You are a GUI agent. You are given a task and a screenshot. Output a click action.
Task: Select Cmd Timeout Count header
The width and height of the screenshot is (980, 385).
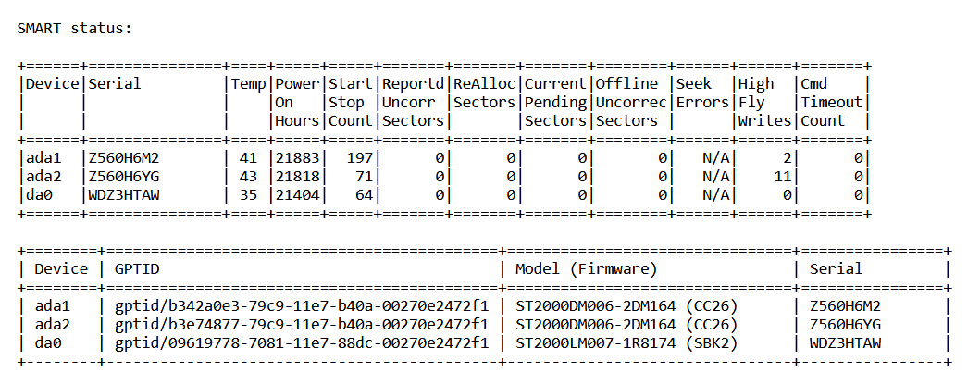tap(832, 102)
